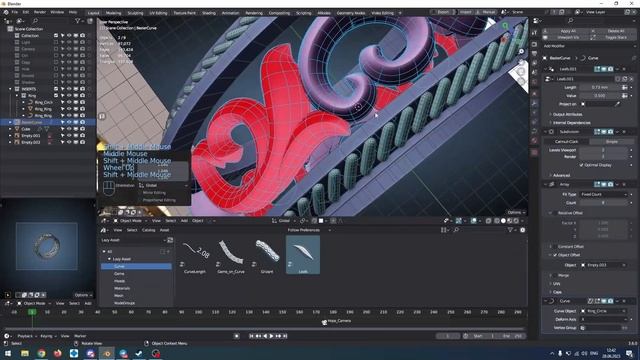640x360 pixels.
Task: Open the Add Modifier dropdown
Action: [x=589, y=46]
